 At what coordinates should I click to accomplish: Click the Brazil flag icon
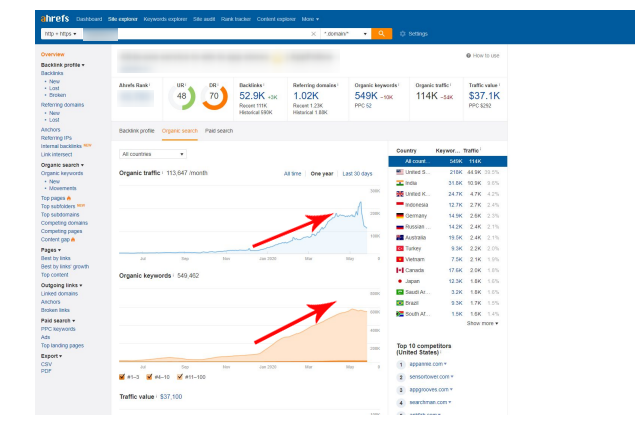tap(400, 303)
